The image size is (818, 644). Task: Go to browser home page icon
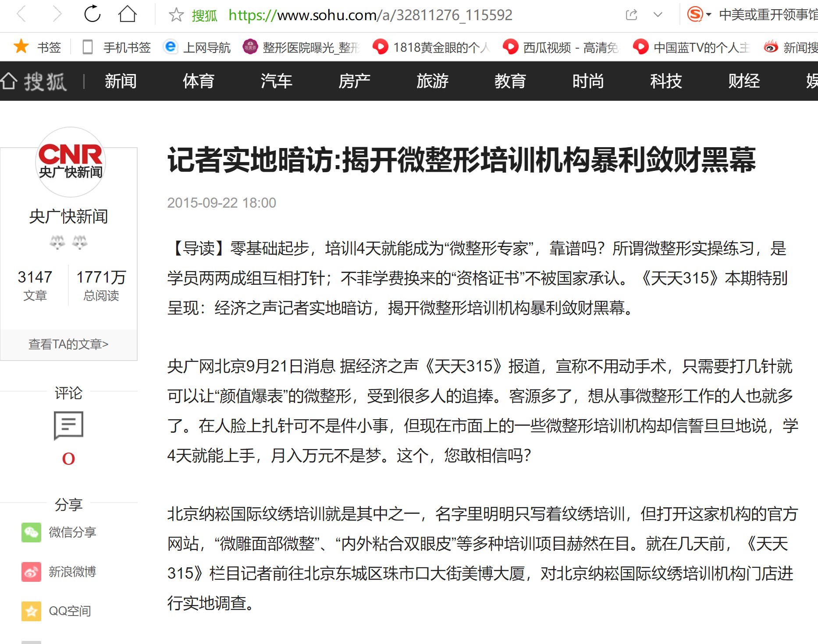click(128, 14)
